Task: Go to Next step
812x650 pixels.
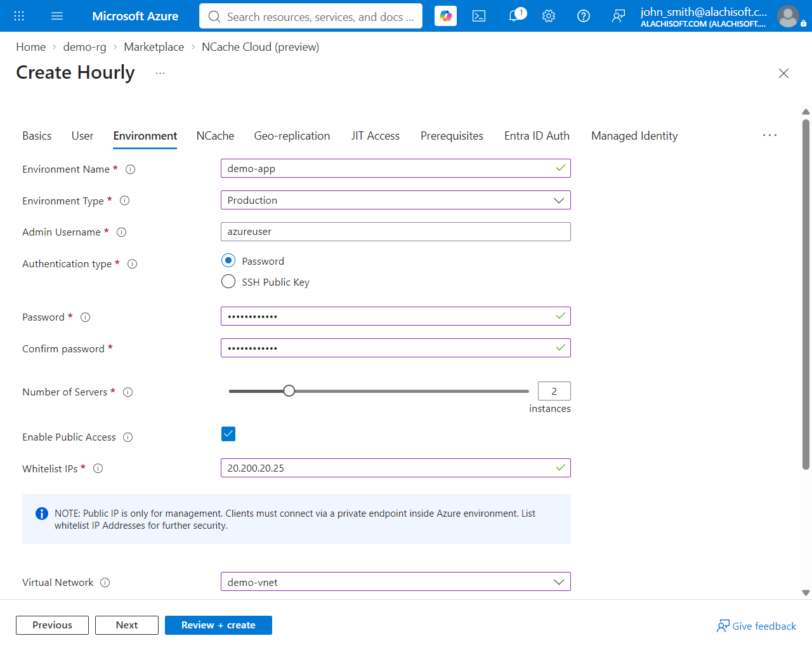Action: [x=127, y=625]
